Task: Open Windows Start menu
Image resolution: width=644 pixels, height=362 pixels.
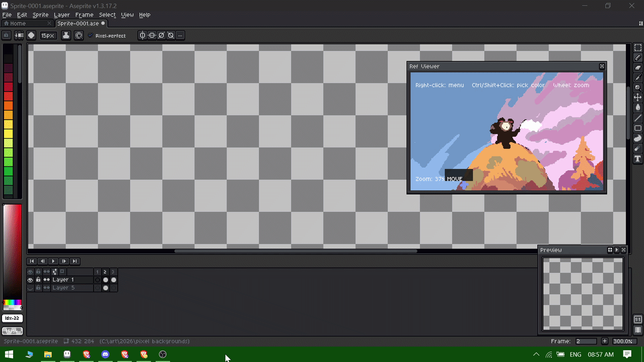Action: tap(9, 354)
